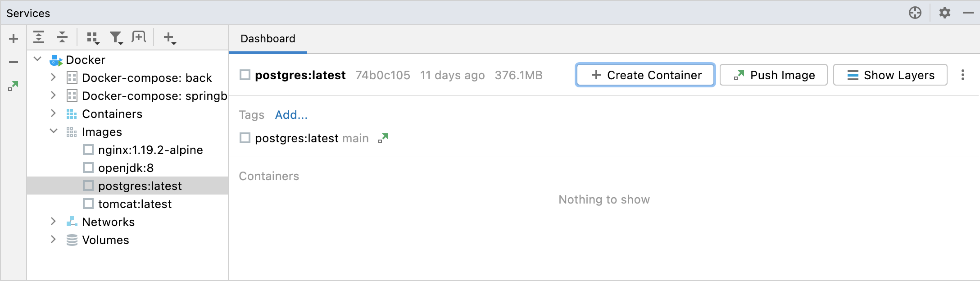Switch to the Dashboard tab

[x=267, y=39]
